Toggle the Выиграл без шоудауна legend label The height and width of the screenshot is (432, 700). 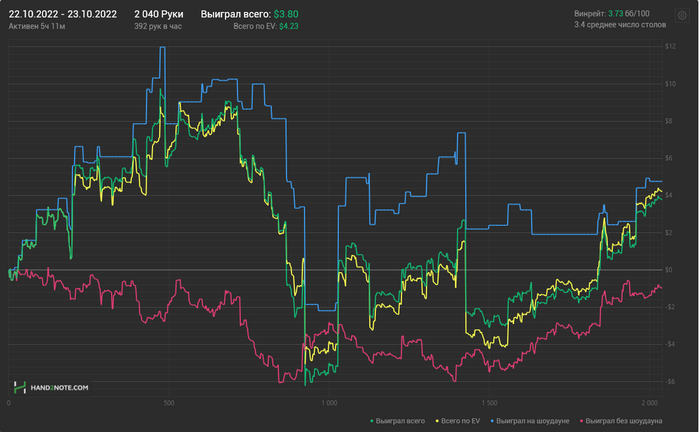624,421
